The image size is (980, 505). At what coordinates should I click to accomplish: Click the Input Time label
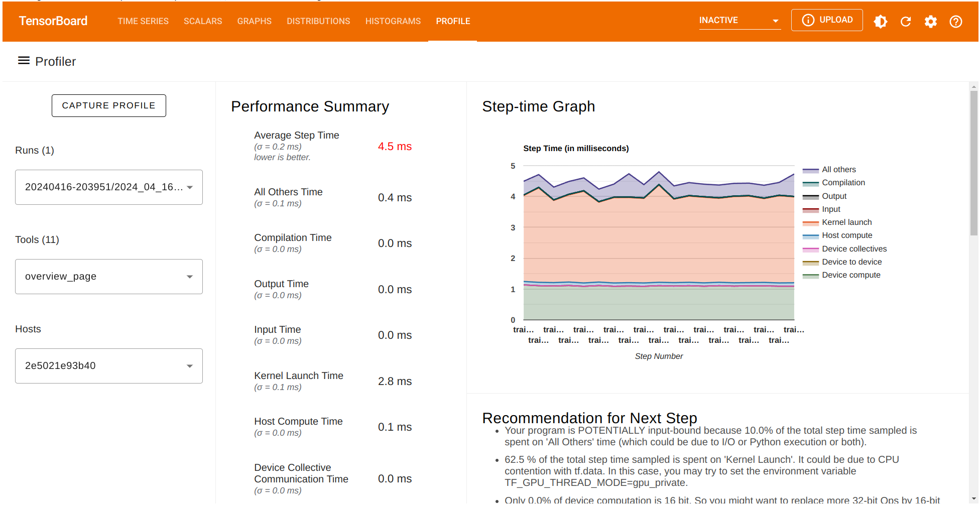coord(277,330)
